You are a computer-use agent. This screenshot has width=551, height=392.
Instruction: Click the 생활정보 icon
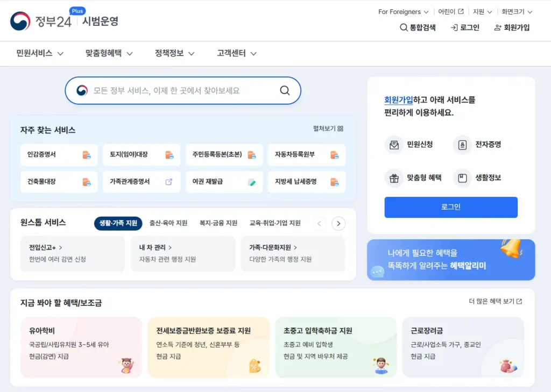[x=462, y=179]
